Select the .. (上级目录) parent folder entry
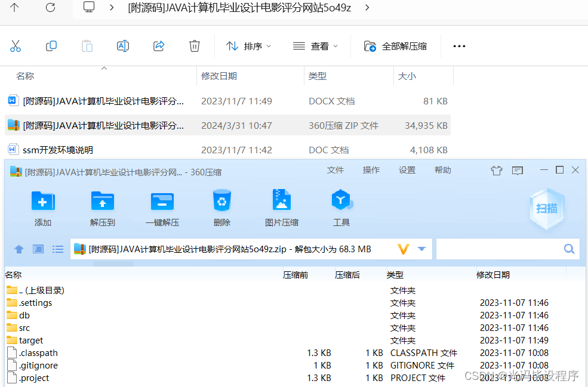Image resolution: width=588 pixels, height=387 pixels. click(36, 290)
